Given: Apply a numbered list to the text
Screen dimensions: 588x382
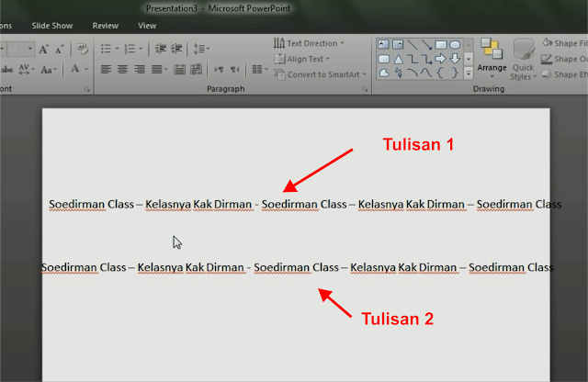Looking at the screenshot, I should coord(130,49).
